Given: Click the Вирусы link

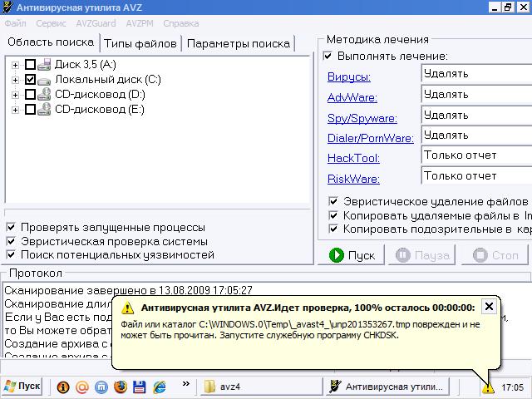Looking at the screenshot, I should point(349,77).
